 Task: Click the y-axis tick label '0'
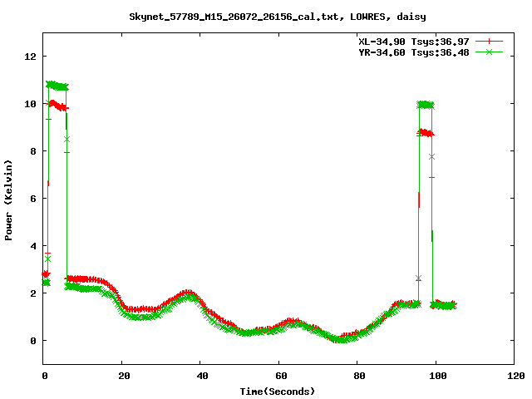tap(33, 341)
